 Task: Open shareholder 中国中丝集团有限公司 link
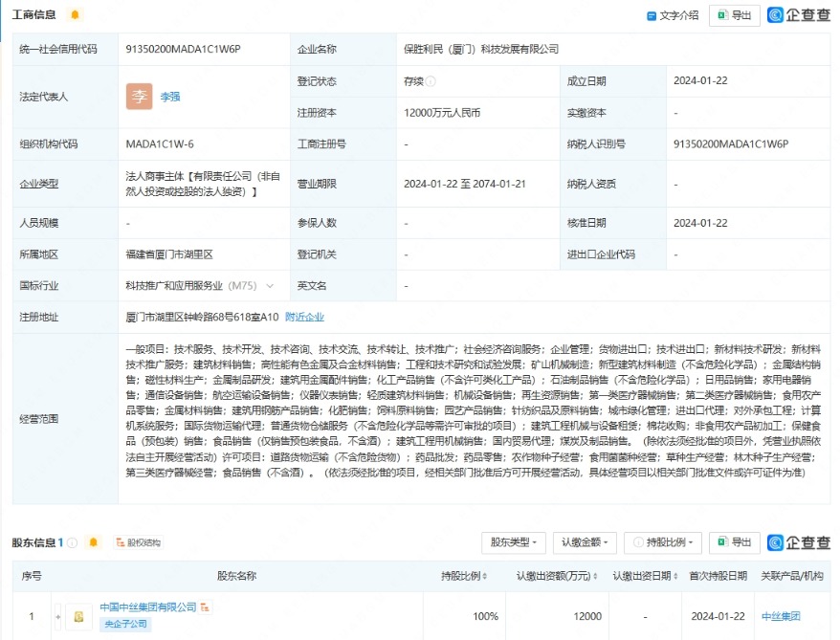click(148, 607)
